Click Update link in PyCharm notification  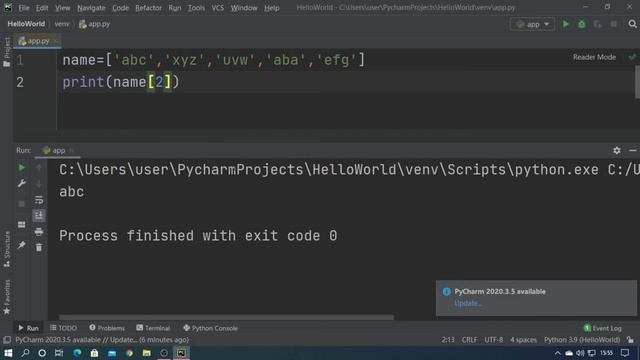click(467, 303)
